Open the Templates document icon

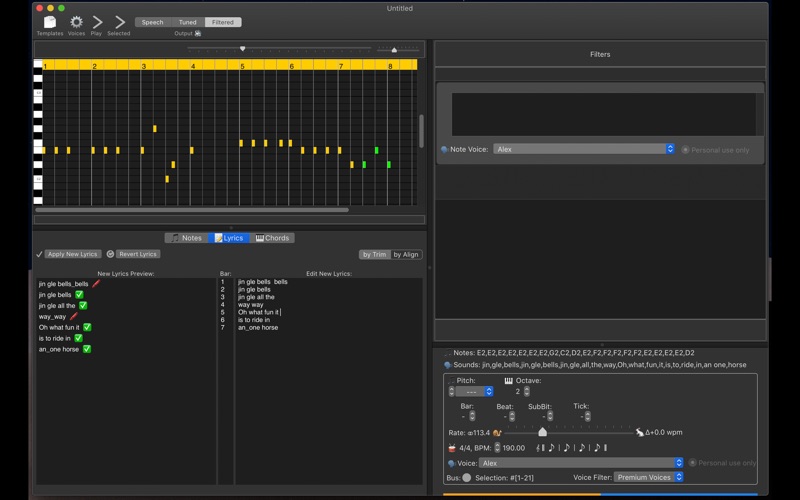[x=50, y=22]
